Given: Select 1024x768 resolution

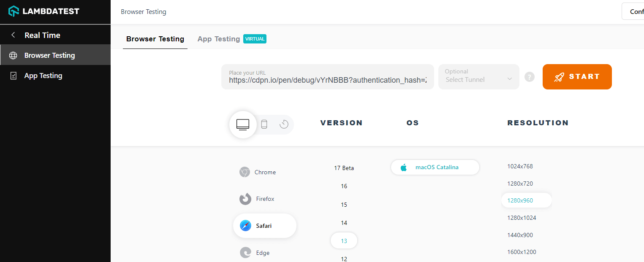Looking at the screenshot, I should pos(520,166).
